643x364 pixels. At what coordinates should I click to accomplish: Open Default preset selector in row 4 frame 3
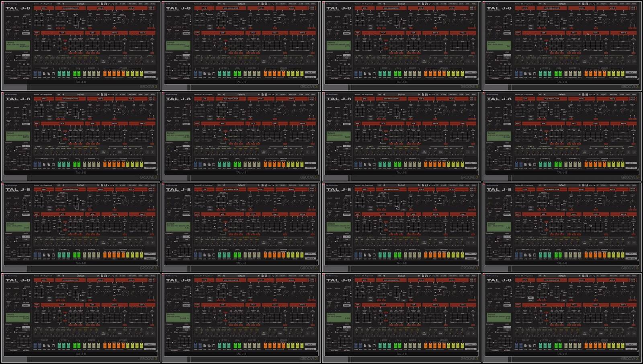[x=402, y=276]
